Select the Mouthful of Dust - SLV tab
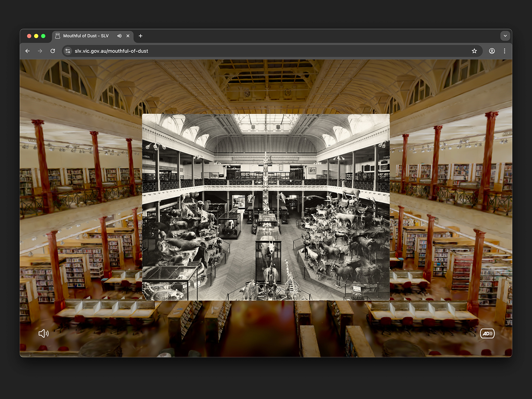 click(86, 36)
